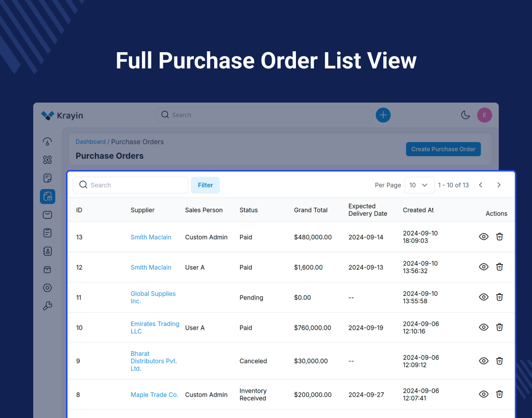Toggle dark mode with the moon icon
The height and width of the screenshot is (418, 532).
(x=465, y=115)
